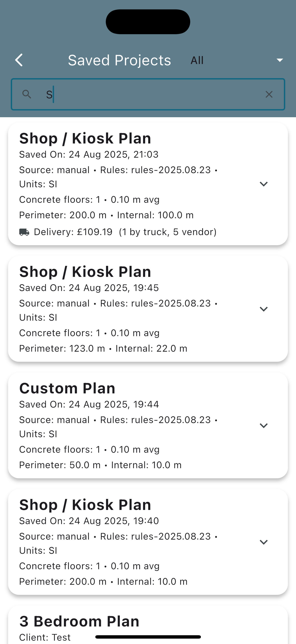Viewport: 296px width, 644px height.
Task: Click the delivery truck icon
Action: point(24,232)
